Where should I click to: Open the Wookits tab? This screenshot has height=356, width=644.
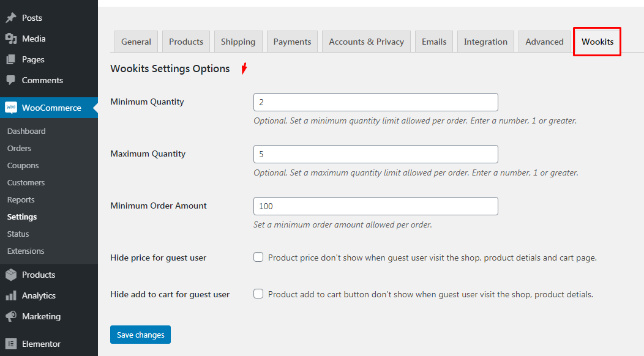click(597, 42)
